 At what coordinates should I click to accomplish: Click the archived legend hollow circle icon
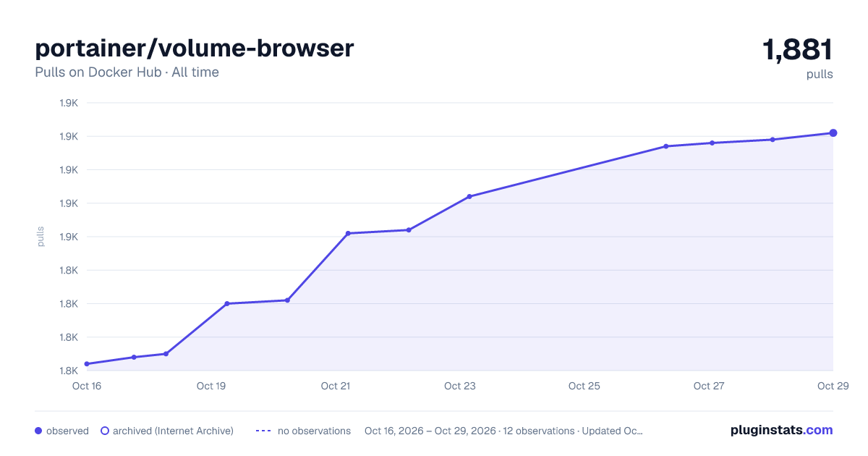click(105, 431)
